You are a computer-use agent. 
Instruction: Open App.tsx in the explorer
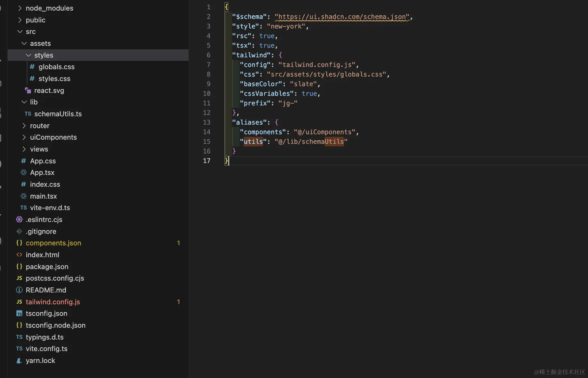point(42,172)
